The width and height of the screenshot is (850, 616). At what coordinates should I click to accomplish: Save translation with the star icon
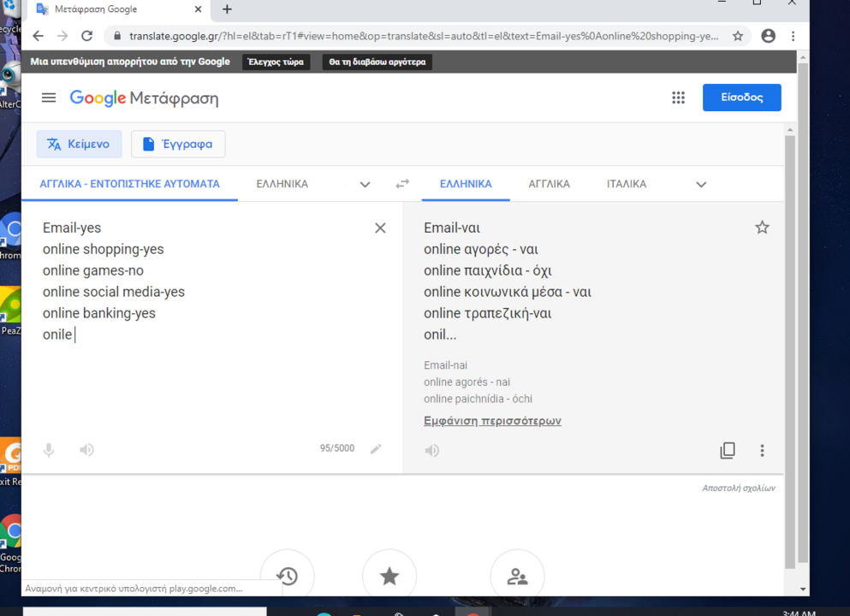tap(762, 228)
